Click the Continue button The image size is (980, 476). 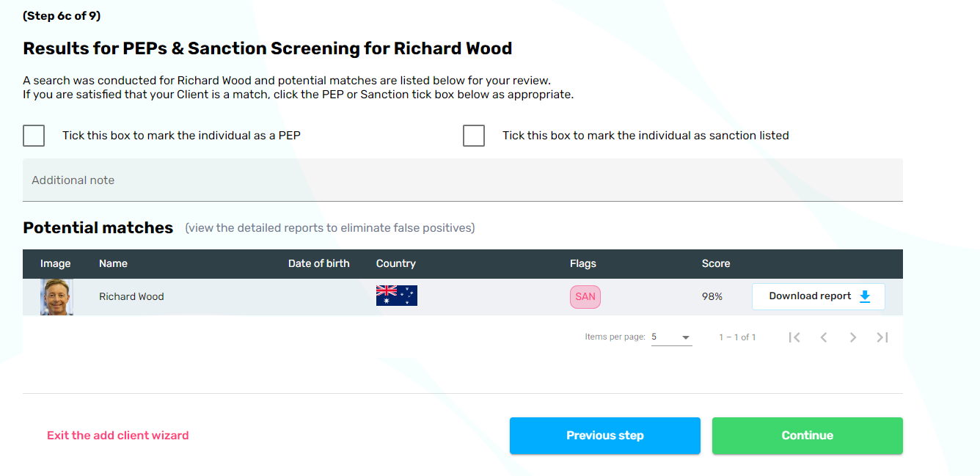pyautogui.click(x=807, y=436)
